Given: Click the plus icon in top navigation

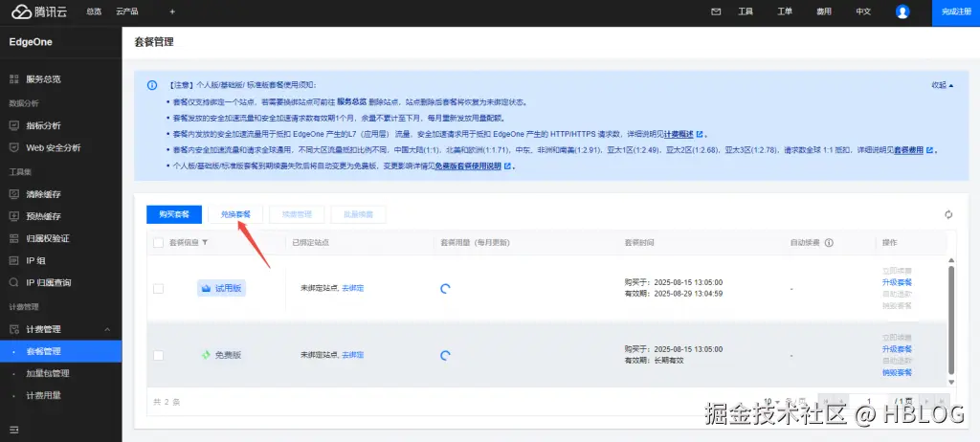Looking at the screenshot, I should tap(172, 11).
